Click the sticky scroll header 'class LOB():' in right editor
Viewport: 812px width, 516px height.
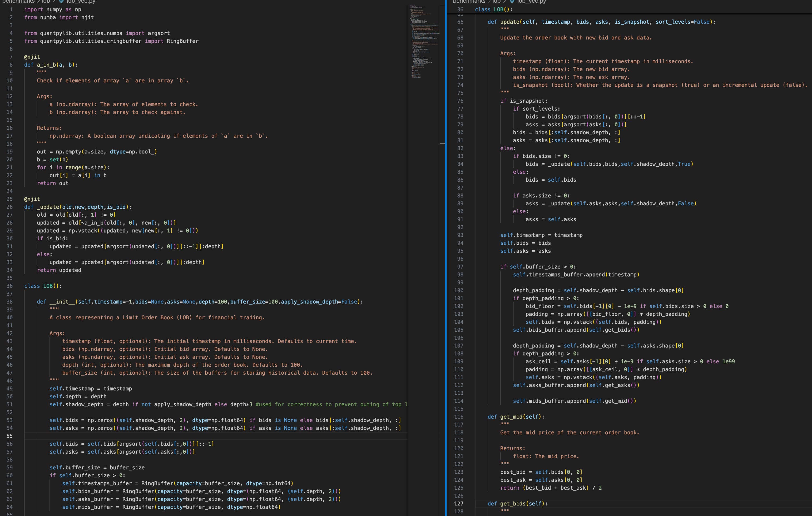point(494,9)
